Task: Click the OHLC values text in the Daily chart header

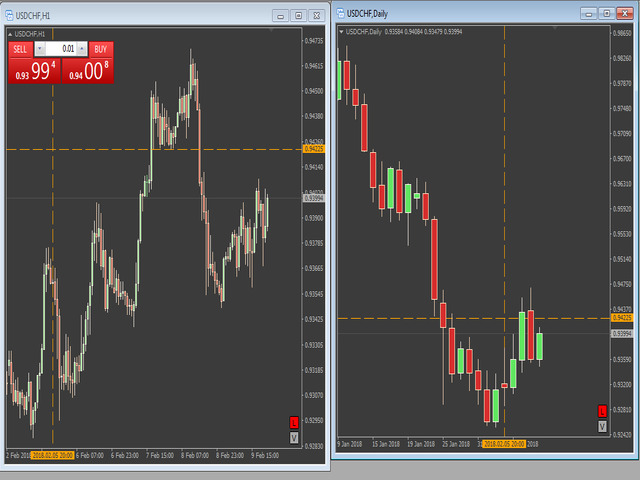Action: pyautogui.click(x=423, y=31)
